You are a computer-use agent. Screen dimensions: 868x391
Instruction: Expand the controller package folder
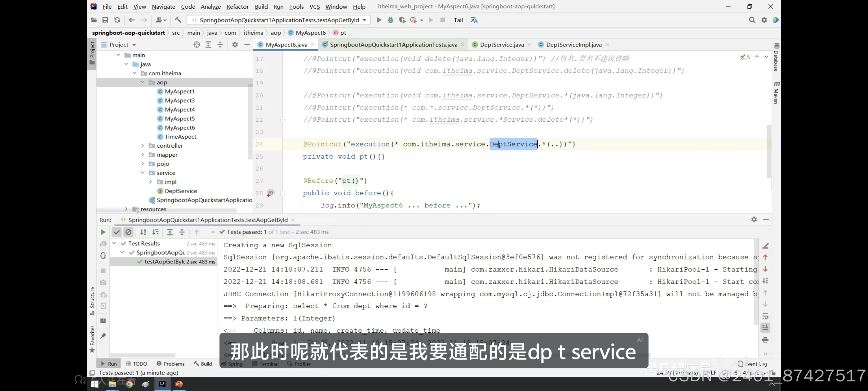[143, 146]
